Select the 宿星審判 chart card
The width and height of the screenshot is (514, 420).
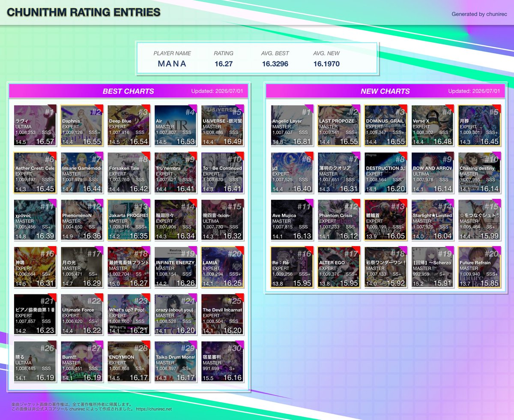tap(223, 361)
